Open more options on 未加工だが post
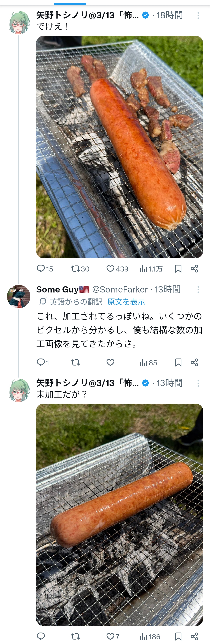210x644 pixels. click(x=198, y=383)
